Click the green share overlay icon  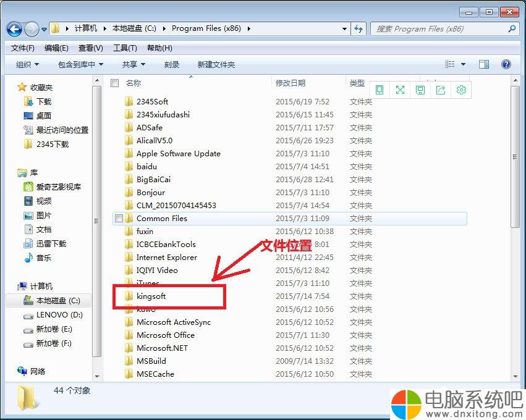coord(441,90)
